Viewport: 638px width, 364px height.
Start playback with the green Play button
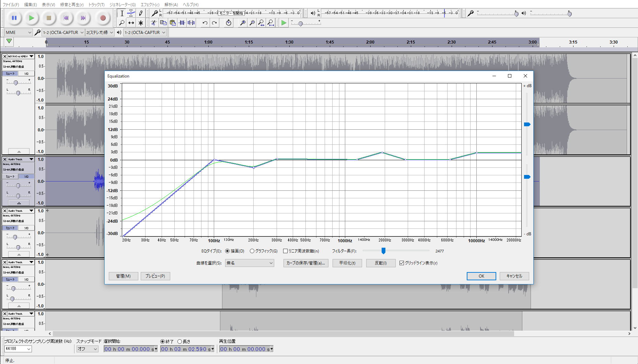pyautogui.click(x=32, y=18)
